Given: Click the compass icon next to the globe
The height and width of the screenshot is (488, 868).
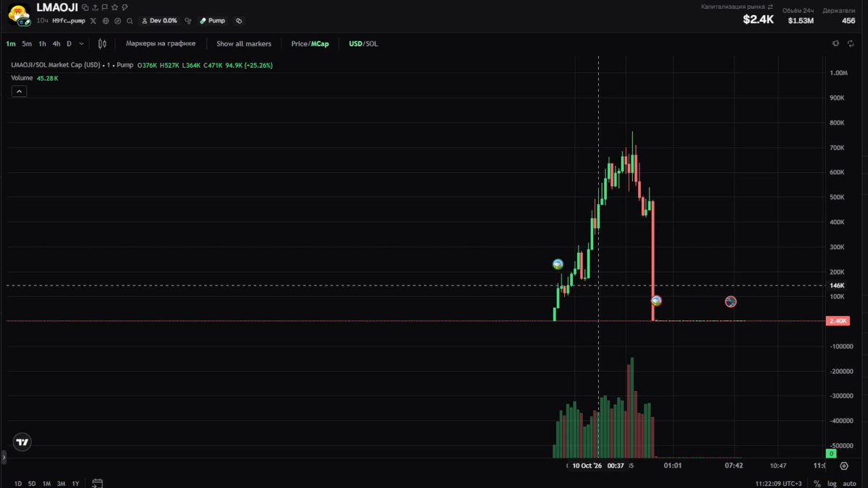Looking at the screenshot, I should tap(117, 21).
